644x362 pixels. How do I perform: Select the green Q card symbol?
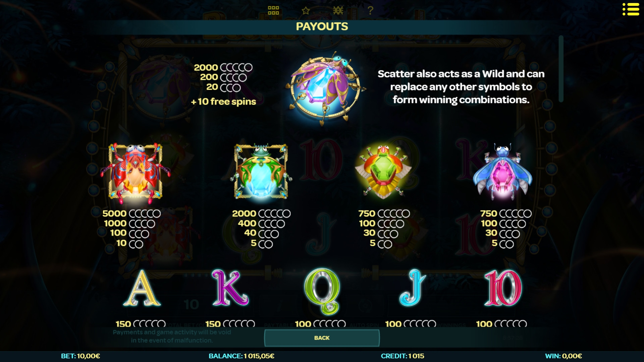(x=322, y=291)
